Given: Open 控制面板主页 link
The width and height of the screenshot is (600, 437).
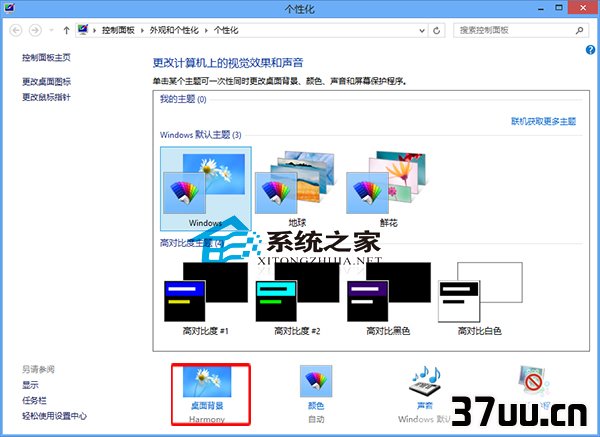Looking at the screenshot, I should [x=46, y=58].
